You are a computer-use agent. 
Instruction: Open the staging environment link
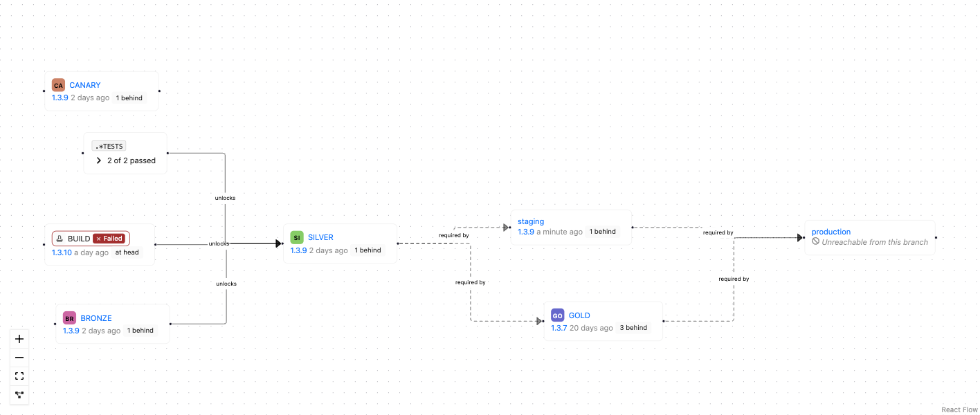tap(531, 221)
